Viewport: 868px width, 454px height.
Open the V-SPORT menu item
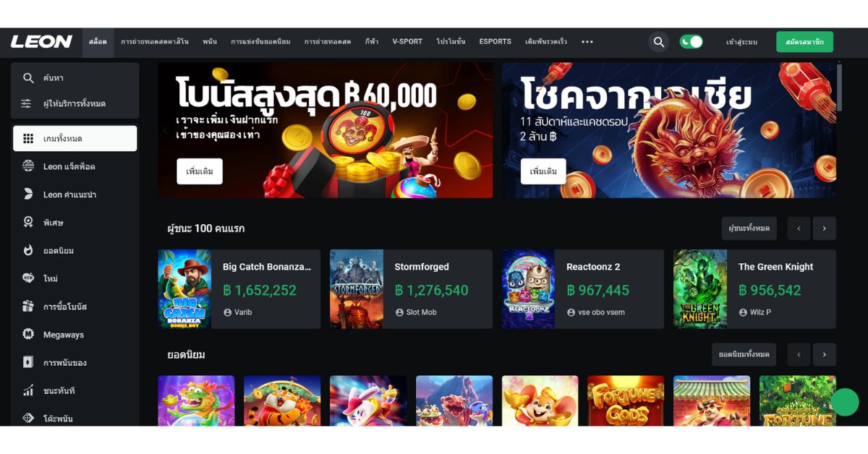(x=407, y=42)
